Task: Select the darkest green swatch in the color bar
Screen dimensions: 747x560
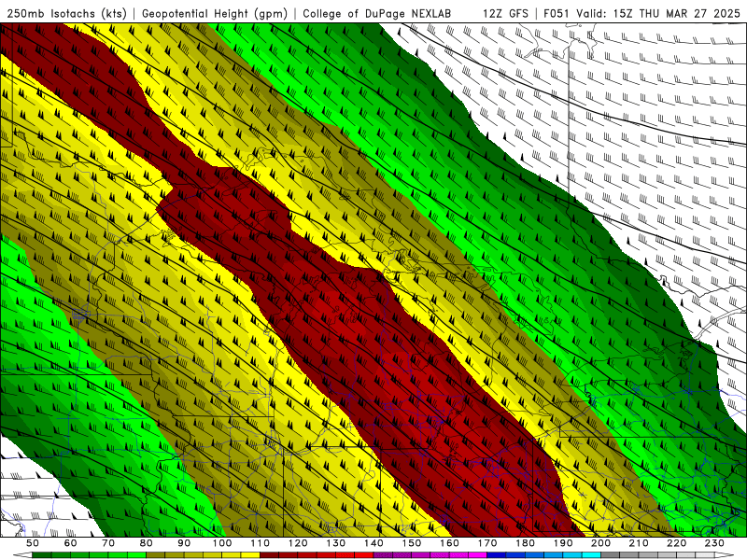Action: click(x=41, y=555)
